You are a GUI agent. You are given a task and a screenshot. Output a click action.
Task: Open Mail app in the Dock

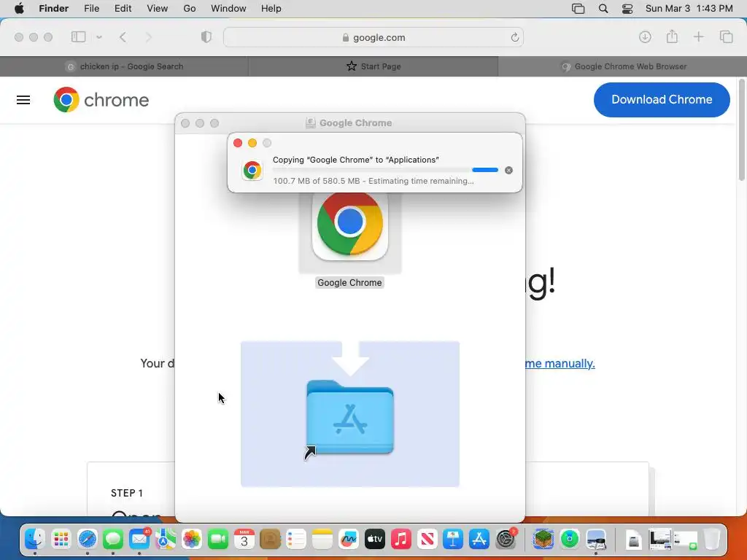pyautogui.click(x=139, y=539)
